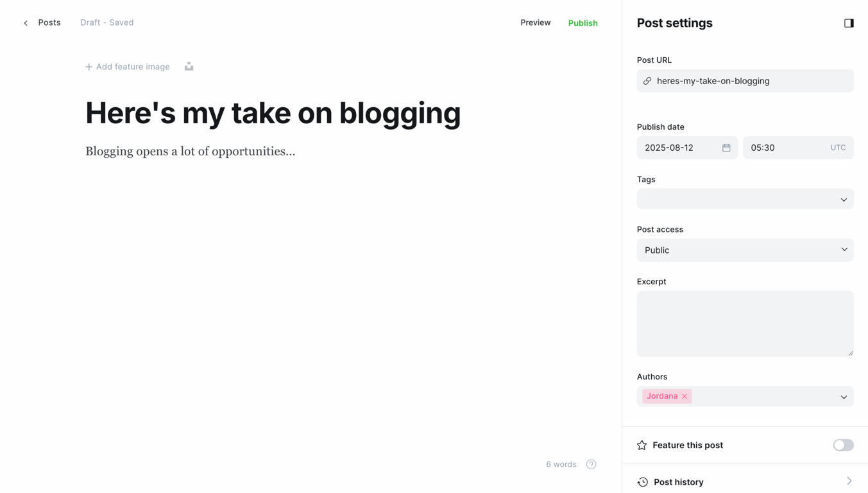Viewport: 868px width, 493px height.
Task: Open the calendar icon in Publish date
Action: coord(727,147)
